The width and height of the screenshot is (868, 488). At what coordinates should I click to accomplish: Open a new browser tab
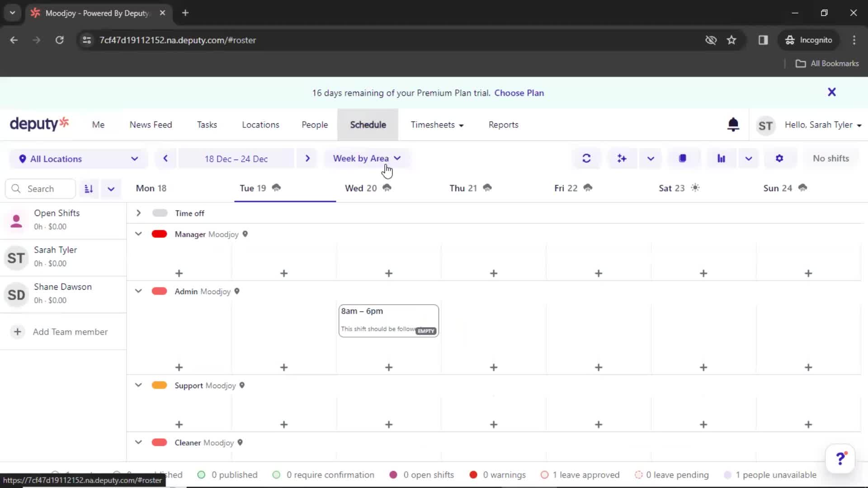pyautogui.click(x=185, y=13)
